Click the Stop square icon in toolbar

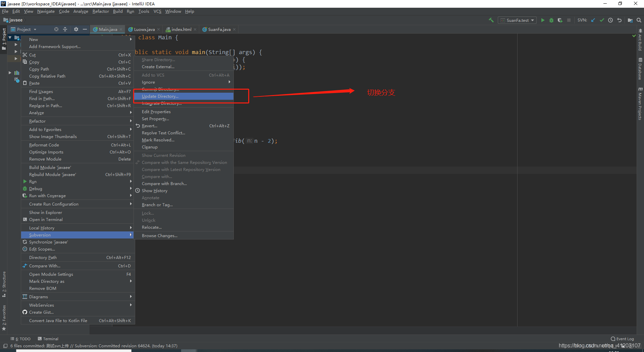point(569,20)
